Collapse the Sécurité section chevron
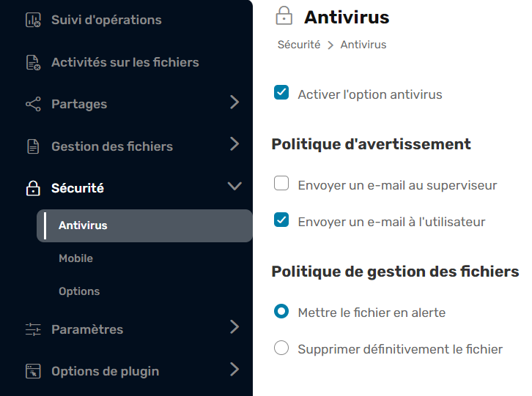The width and height of the screenshot is (532, 396). click(x=234, y=187)
